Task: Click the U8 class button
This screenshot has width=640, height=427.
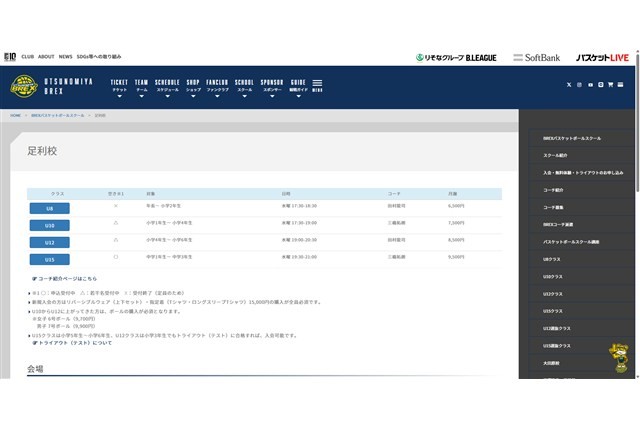Action: pyautogui.click(x=50, y=208)
